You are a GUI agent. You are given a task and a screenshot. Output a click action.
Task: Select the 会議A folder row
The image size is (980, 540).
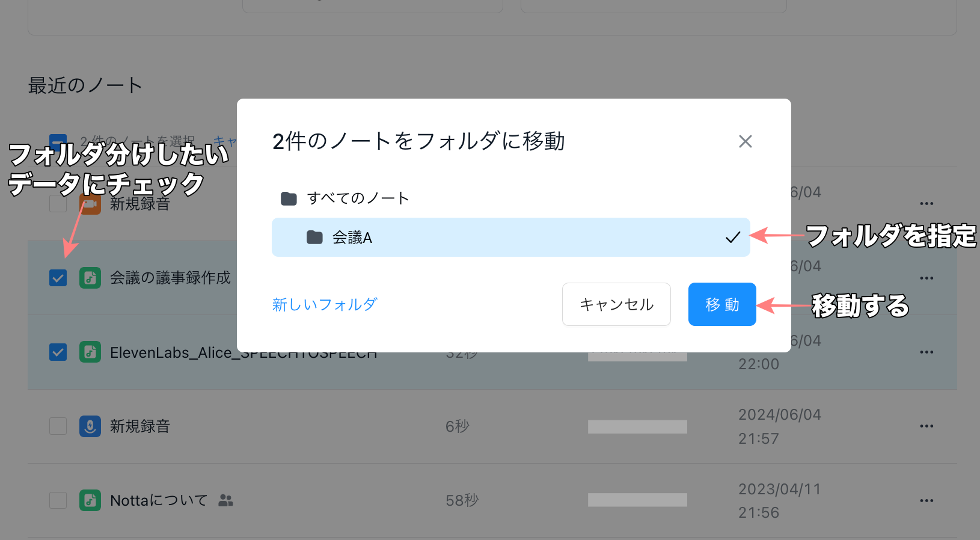pos(510,238)
